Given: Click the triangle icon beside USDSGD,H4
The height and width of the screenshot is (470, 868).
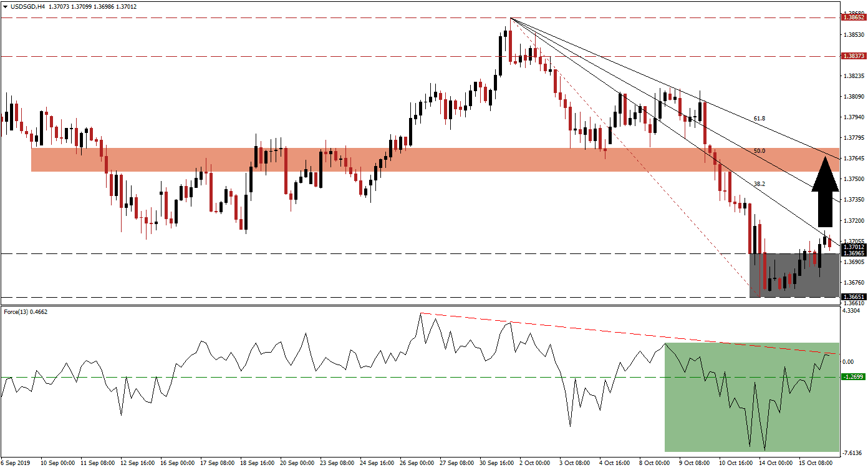Looking at the screenshot, I should (x=4, y=7).
